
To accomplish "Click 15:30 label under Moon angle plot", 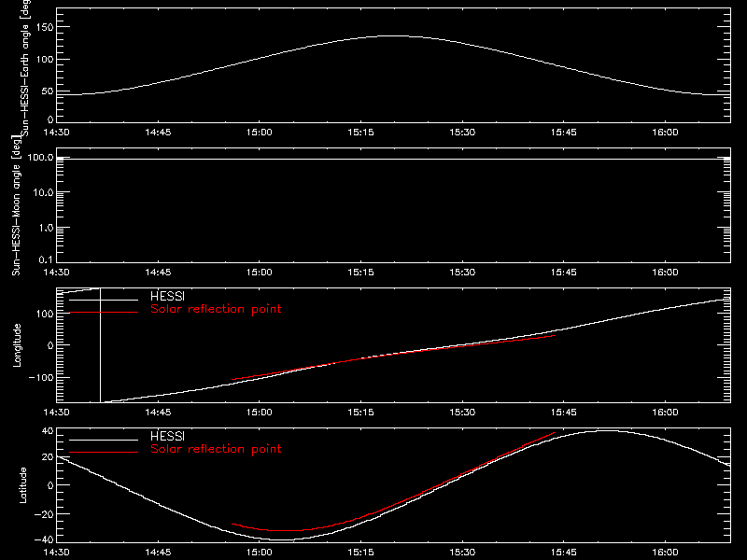I will click(462, 273).
